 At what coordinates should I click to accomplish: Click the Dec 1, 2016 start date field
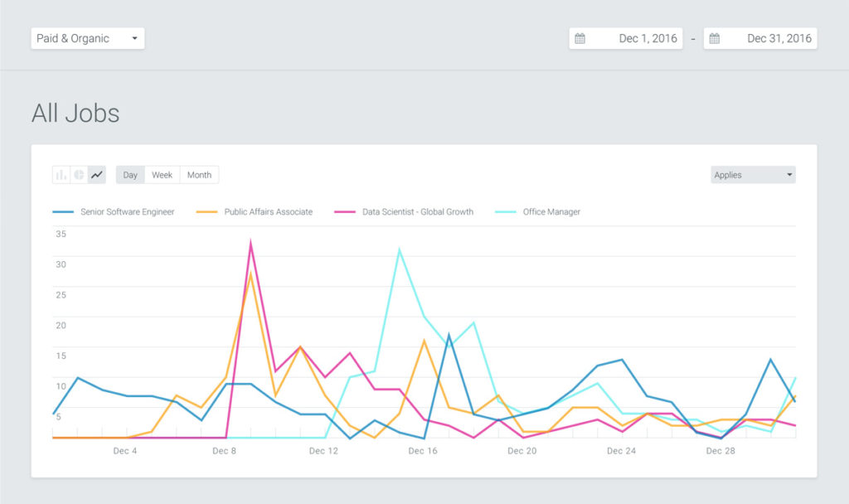[648, 39]
